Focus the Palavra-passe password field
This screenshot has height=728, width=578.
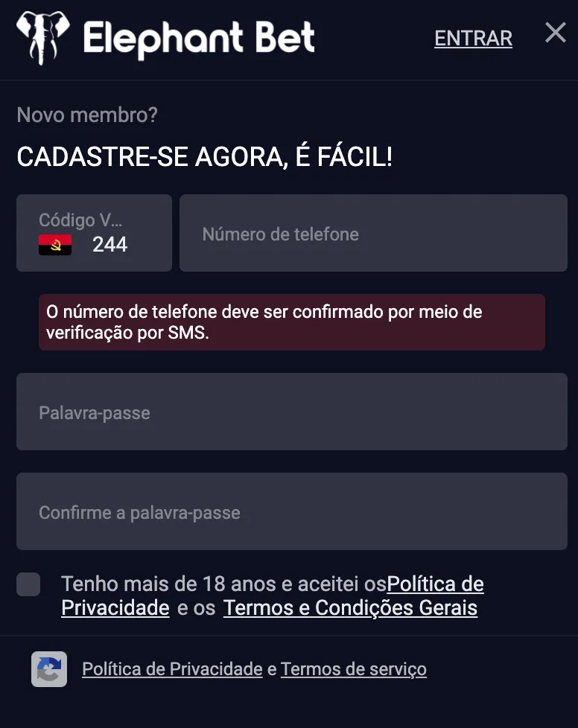[292, 412]
